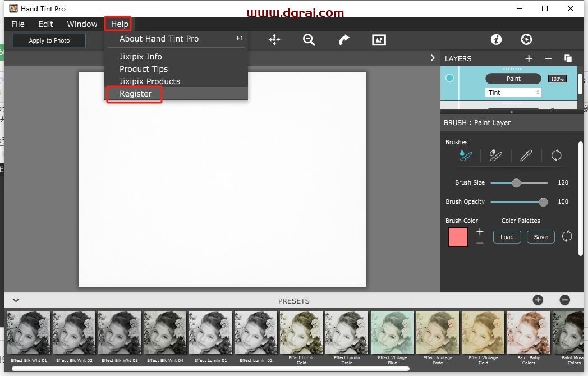This screenshot has height=376, width=588.
Task: Open the info icon in toolbar
Action: pyautogui.click(x=496, y=39)
